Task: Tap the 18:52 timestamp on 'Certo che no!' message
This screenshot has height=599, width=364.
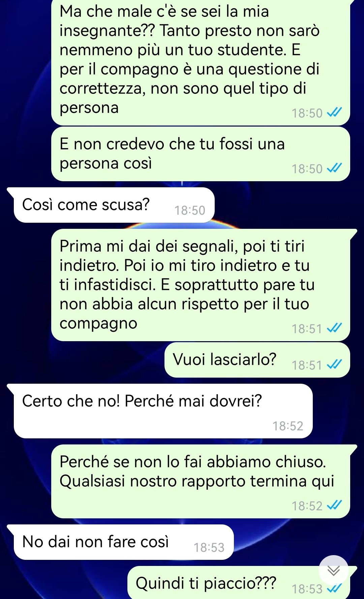Action: [x=288, y=426]
